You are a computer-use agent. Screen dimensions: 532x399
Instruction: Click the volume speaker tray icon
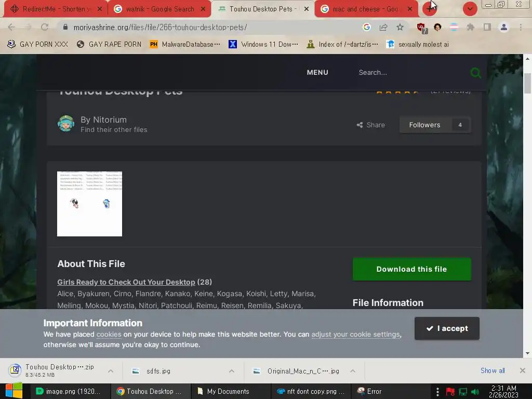[475, 392]
